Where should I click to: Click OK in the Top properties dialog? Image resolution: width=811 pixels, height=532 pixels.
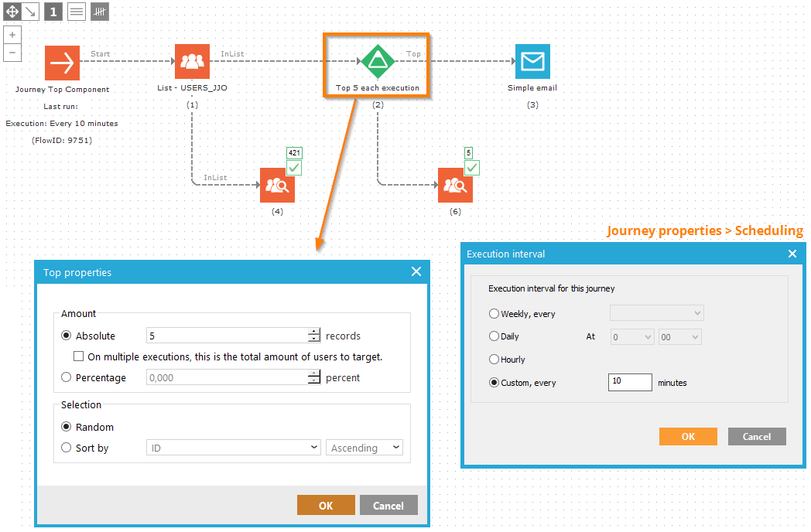pos(326,506)
